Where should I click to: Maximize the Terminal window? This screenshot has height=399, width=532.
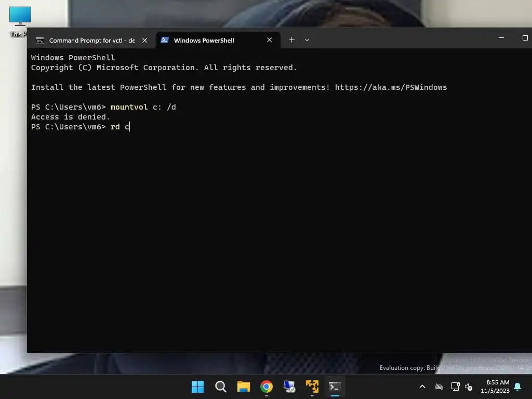point(525,38)
